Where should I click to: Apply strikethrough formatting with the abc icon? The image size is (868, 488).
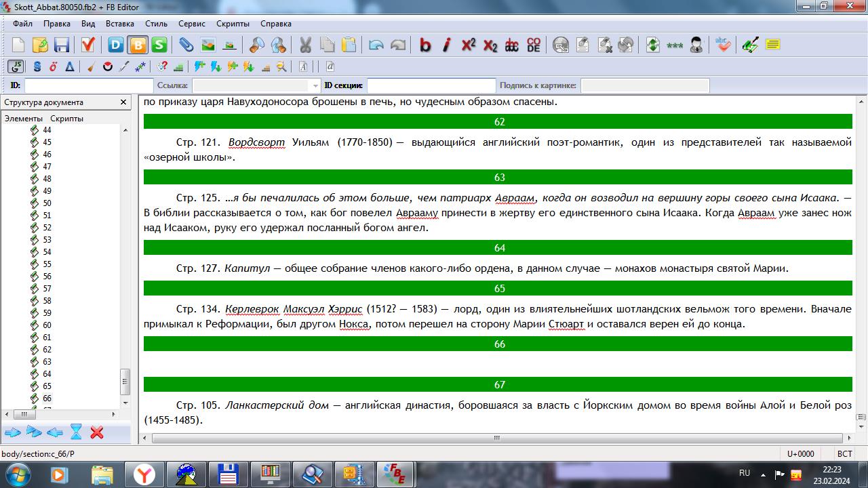click(512, 45)
